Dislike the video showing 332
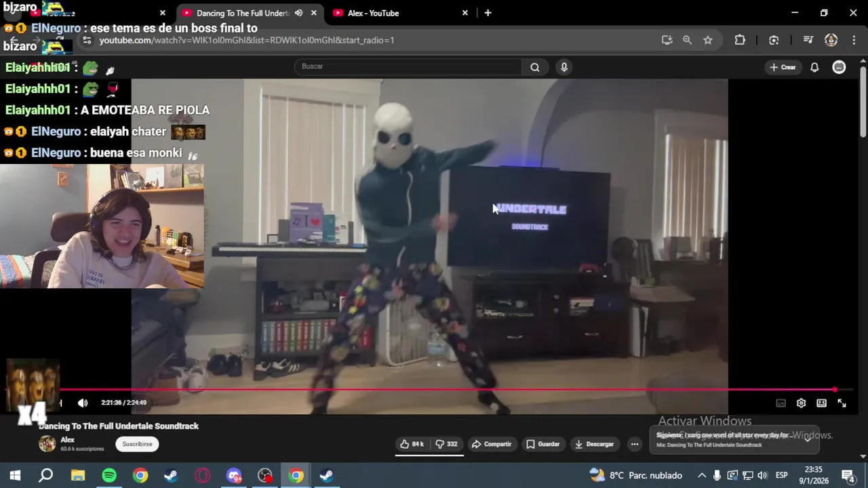 pos(446,444)
